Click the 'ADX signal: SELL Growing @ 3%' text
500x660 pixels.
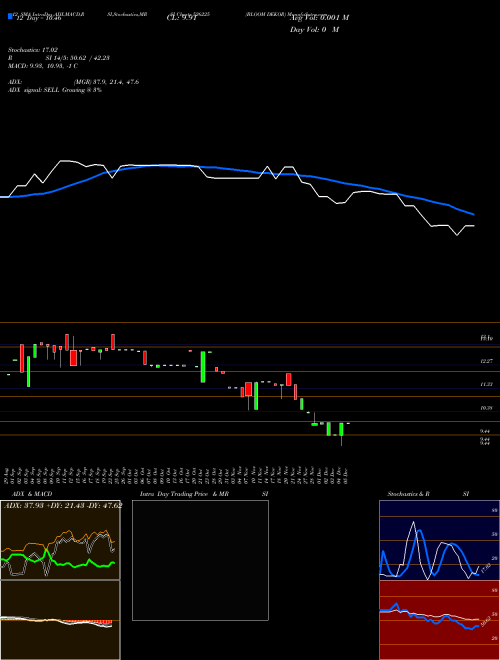tap(55, 90)
